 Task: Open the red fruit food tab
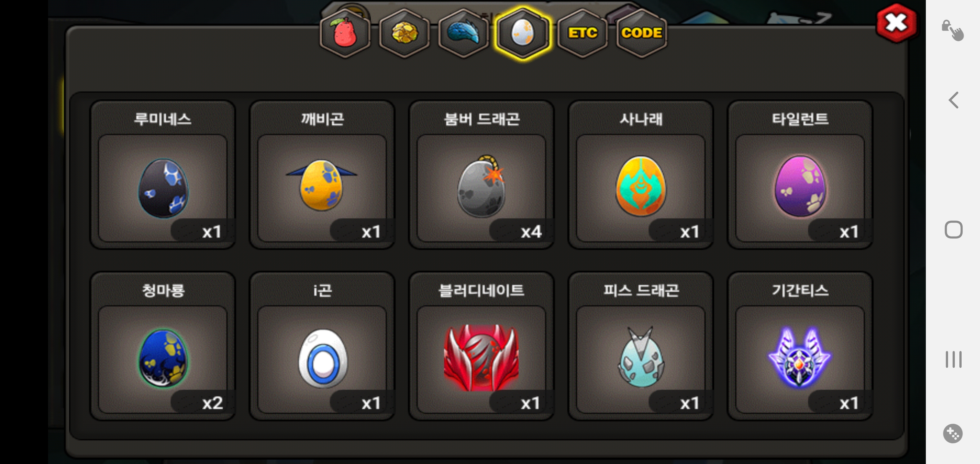(345, 33)
